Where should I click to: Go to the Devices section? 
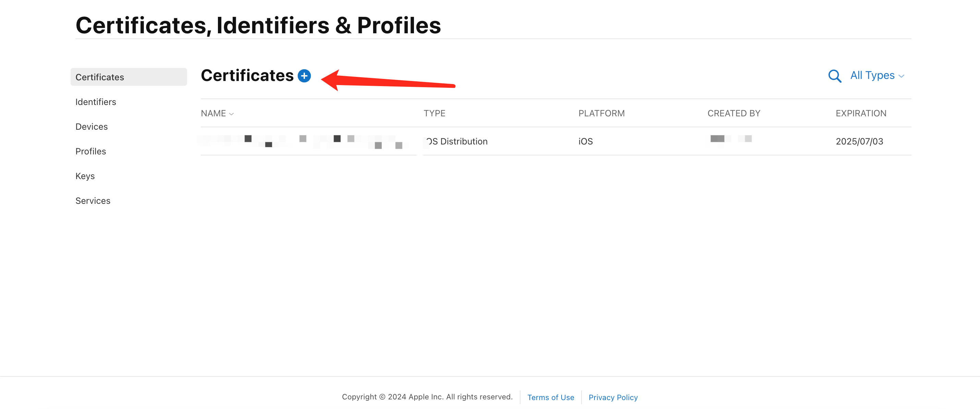[x=91, y=126]
